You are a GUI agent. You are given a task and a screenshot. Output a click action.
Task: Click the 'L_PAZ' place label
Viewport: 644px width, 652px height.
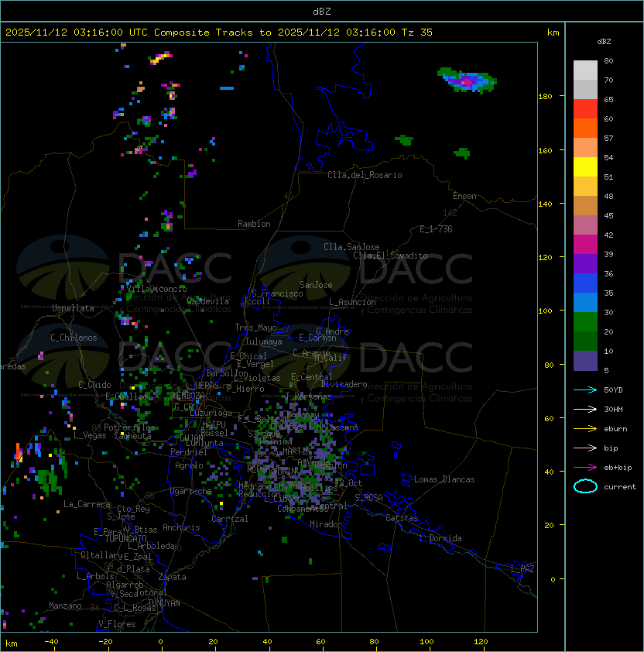point(522,569)
